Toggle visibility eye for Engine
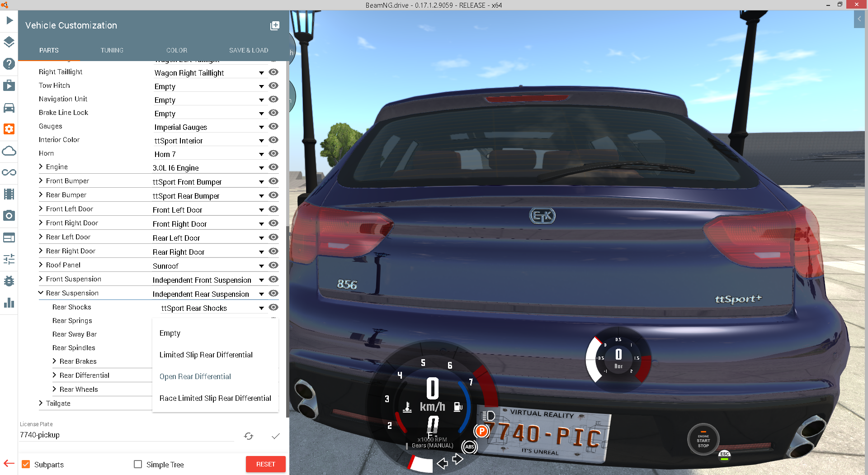Viewport: 868px width, 475px height. [x=274, y=167]
